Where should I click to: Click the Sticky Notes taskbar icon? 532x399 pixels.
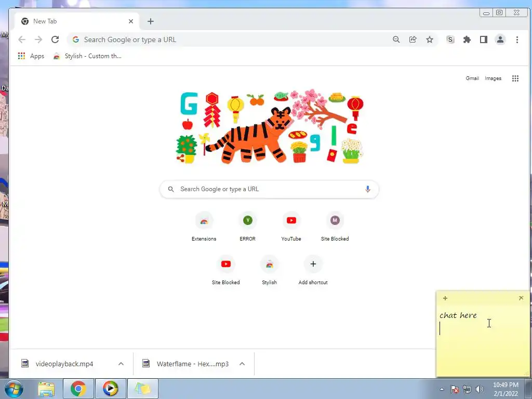coord(143,389)
